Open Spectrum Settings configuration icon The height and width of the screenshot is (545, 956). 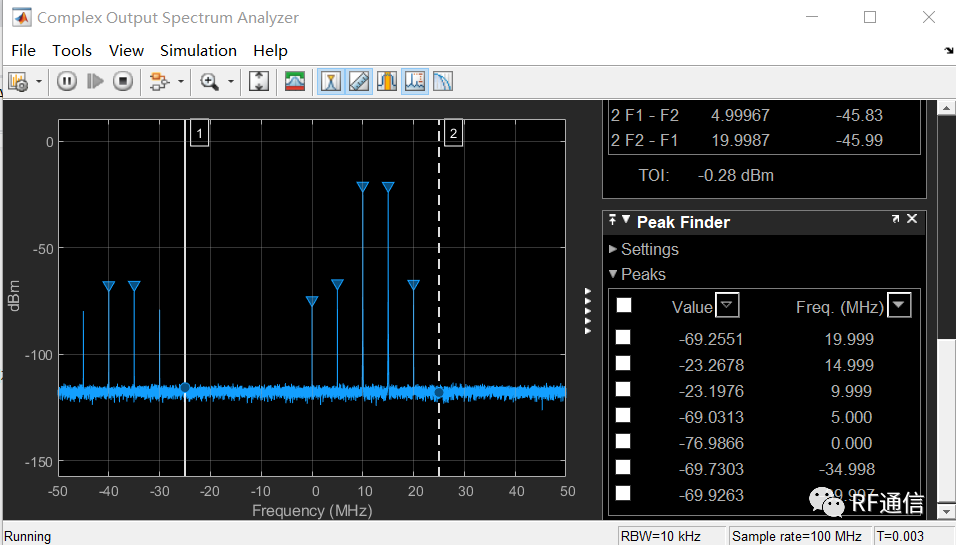point(18,82)
